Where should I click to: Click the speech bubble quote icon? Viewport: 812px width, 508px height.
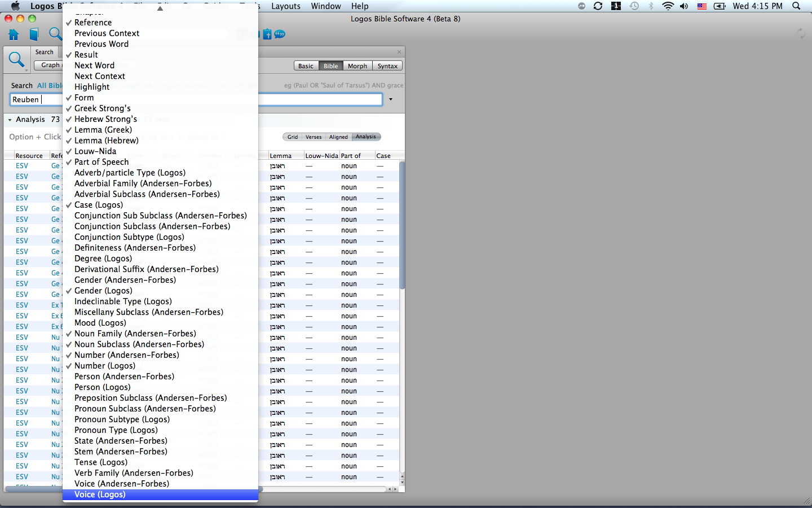pyautogui.click(x=280, y=34)
